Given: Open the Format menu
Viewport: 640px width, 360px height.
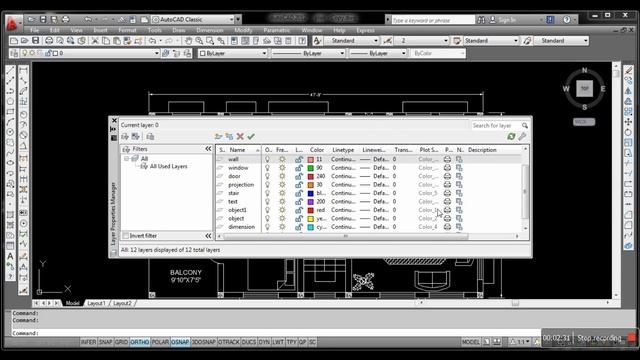Looking at the screenshot, I should [x=127, y=30].
